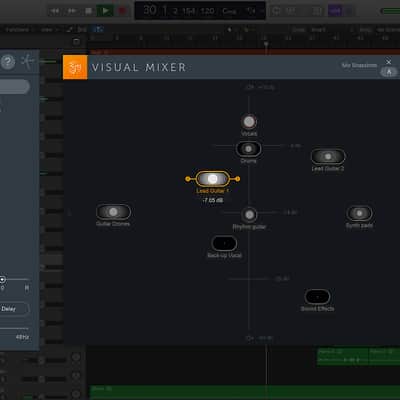Viewport: 400px width, 400px height.
Task: Select the Back-up Vocal node
Action: (x=224, y=244)
